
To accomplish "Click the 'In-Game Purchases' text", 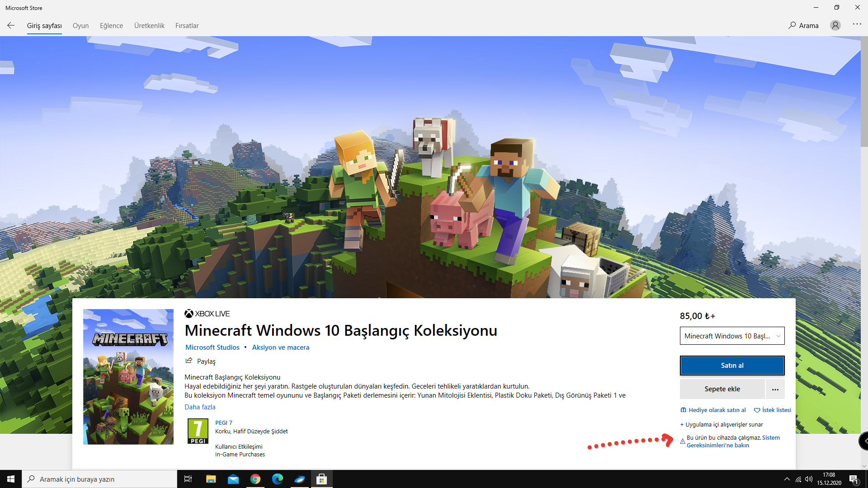I will coord(240,454).
